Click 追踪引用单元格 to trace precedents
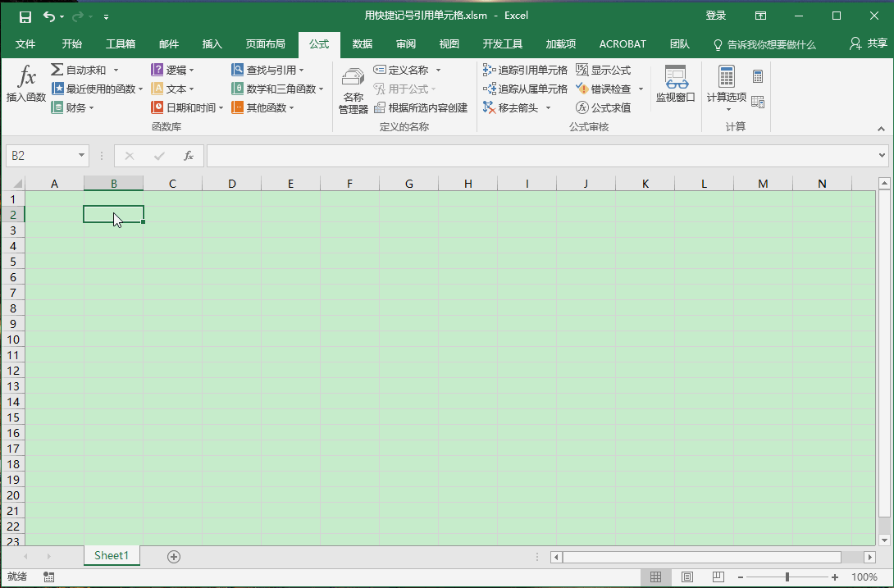Viewport: 894px width, 588px height. coord(524,70)
